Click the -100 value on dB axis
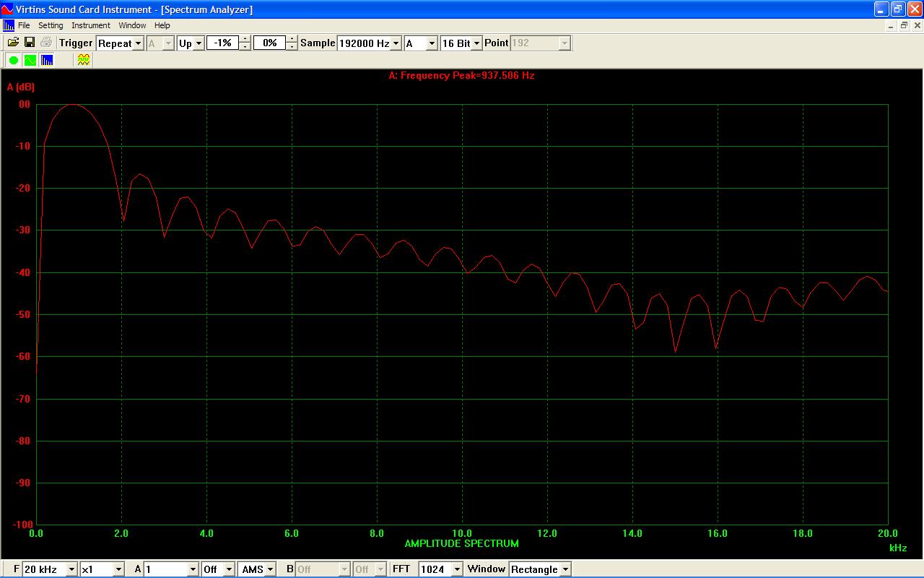 (21, 525)
